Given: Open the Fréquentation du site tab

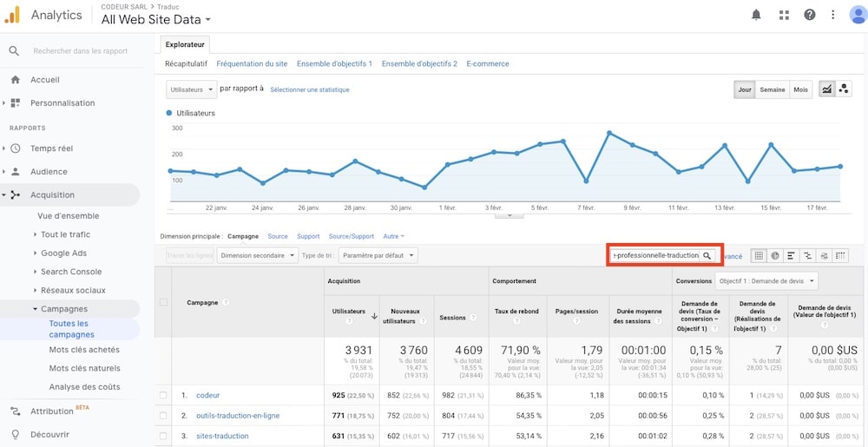Looking at the screenshot, I should pos(252,63).
